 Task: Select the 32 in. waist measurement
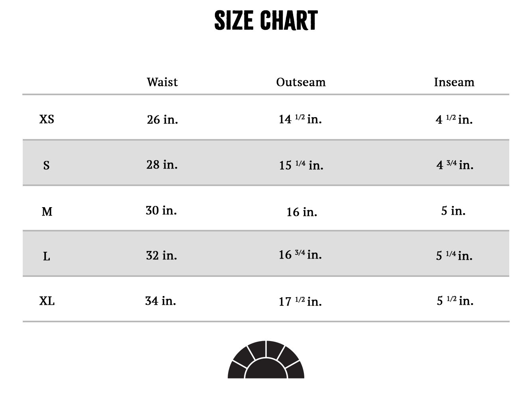(162, 255)
